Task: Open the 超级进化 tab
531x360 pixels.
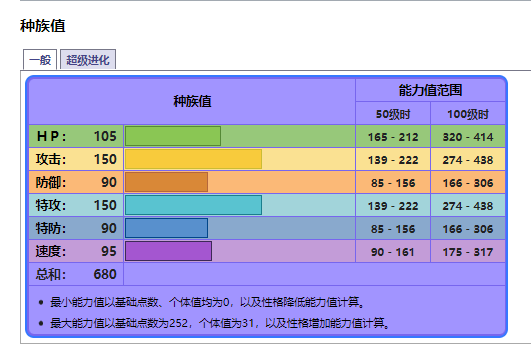Action: click(x=88, y=60)
